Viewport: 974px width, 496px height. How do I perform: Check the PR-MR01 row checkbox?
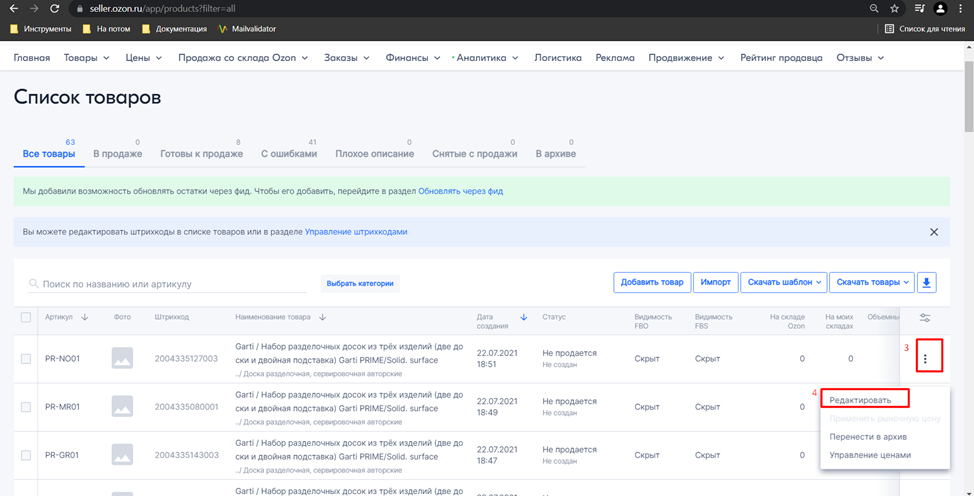pyautogui.click(x=25, y=407)
